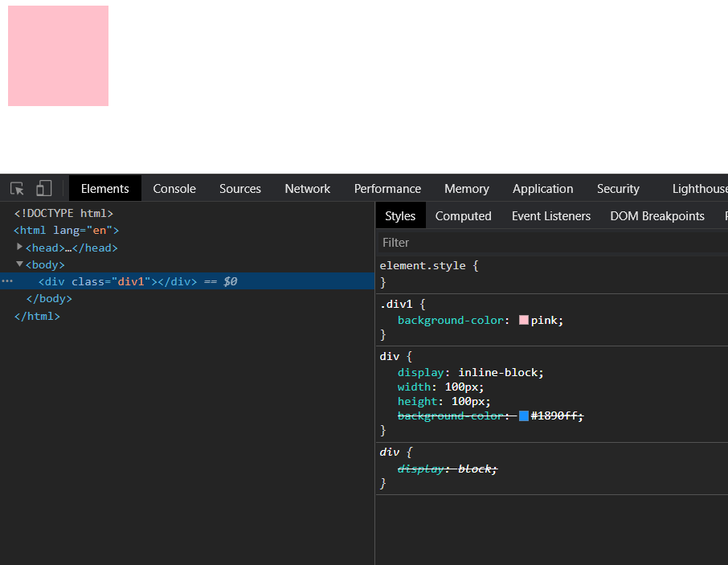This screenshot has width=728, height=565.
Task: Open the Application tab
Action: point(542,189)
